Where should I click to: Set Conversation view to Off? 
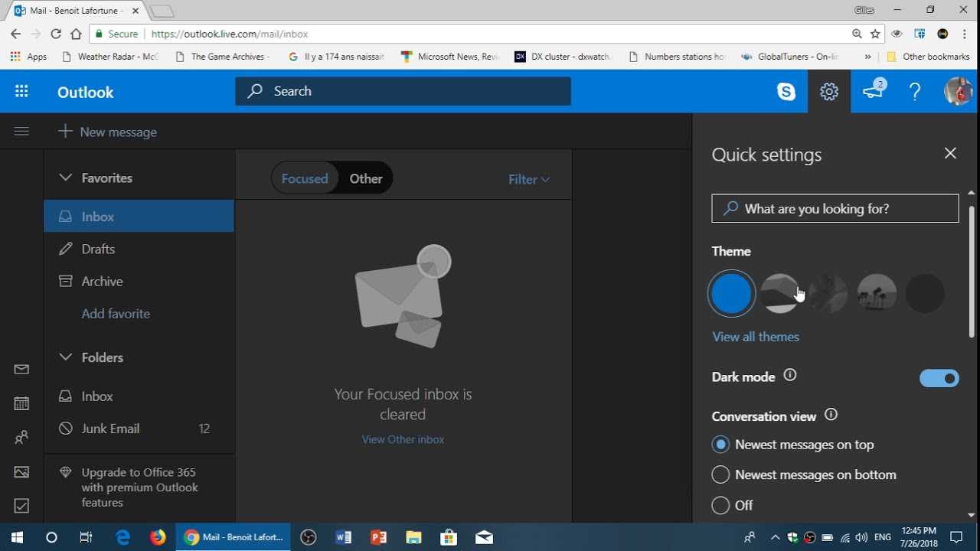tap(720, 505)
